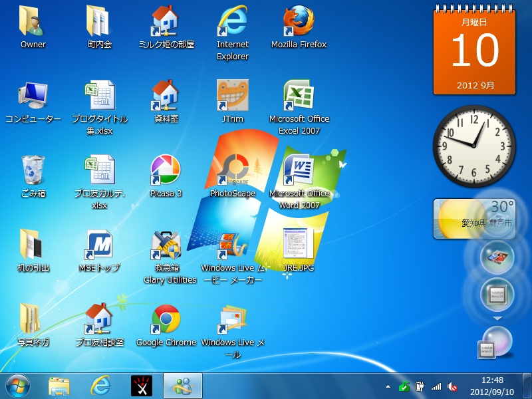Launch Picasa 3 shortcut
The height and width of the screenshot is (399, 532).
coord(166,176)
